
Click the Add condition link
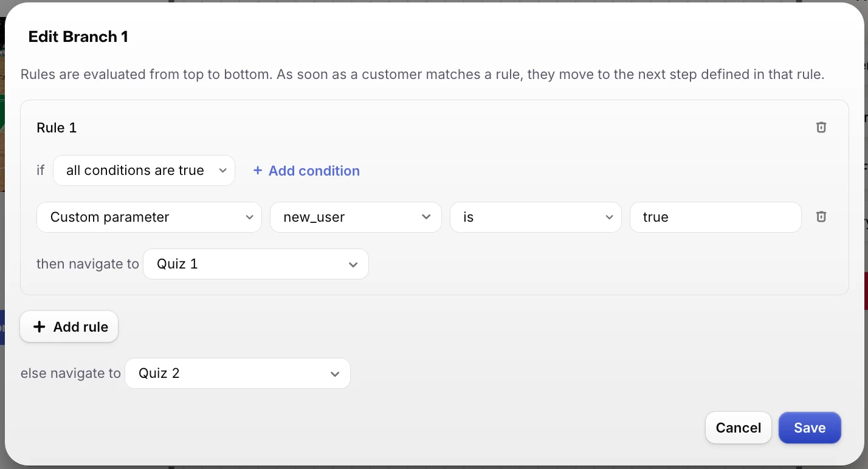[314, 171]
